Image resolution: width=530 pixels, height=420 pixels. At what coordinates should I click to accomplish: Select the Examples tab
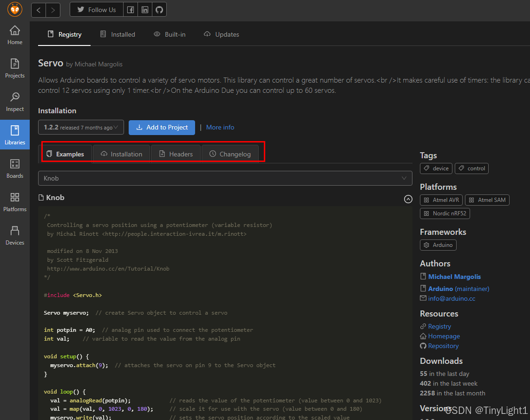pos(65,154)
